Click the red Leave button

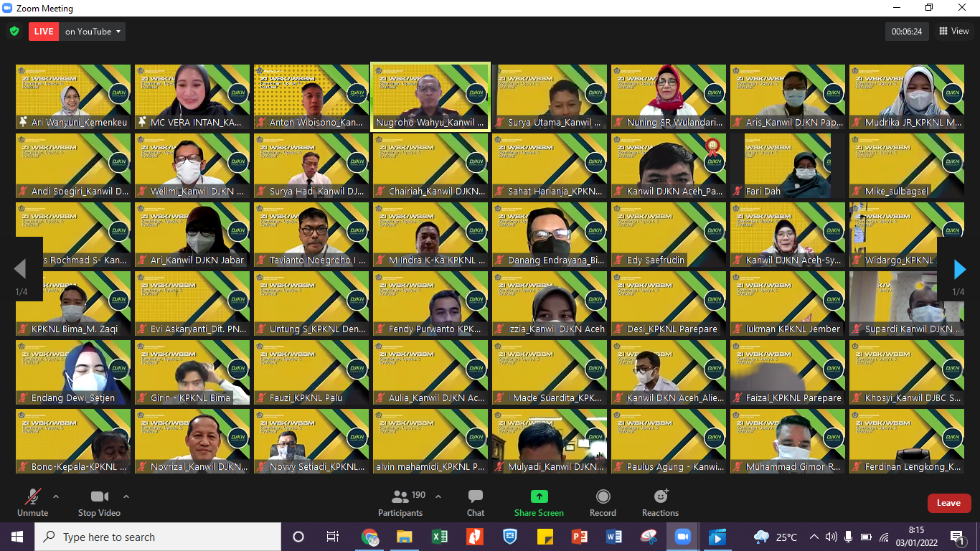[948, 503]
